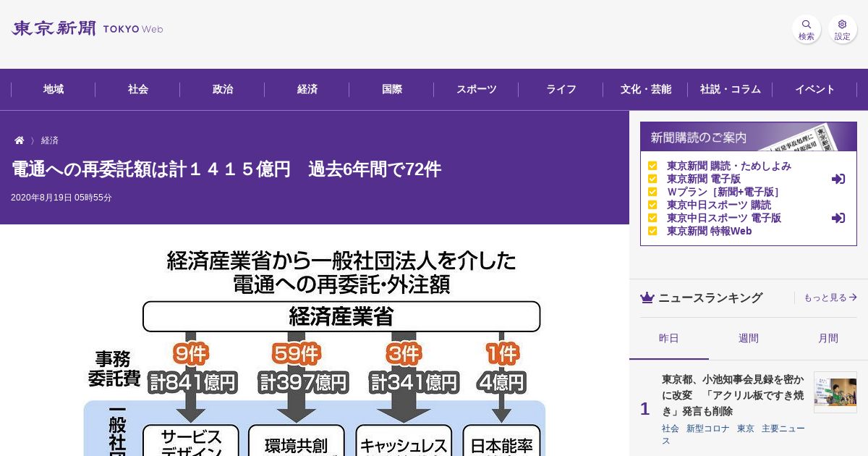Screen dimensions: 868x456
Task: Click checkmark icon before Wプラン
Action: [x=652, y=192]
